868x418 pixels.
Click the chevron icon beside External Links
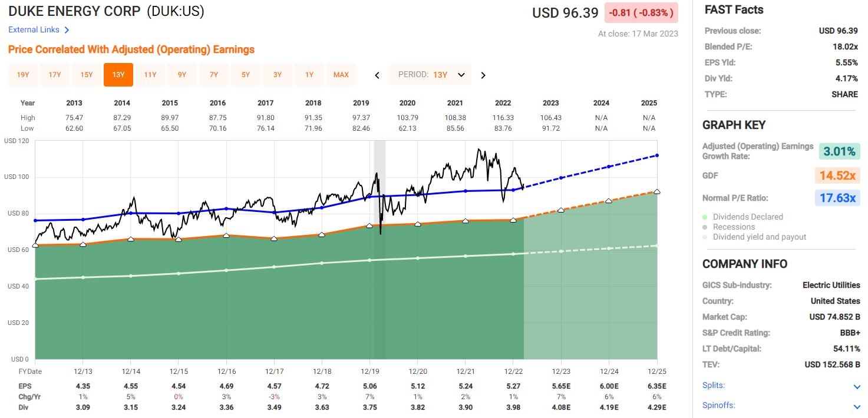pyautogui.click(x=67, y=30)
